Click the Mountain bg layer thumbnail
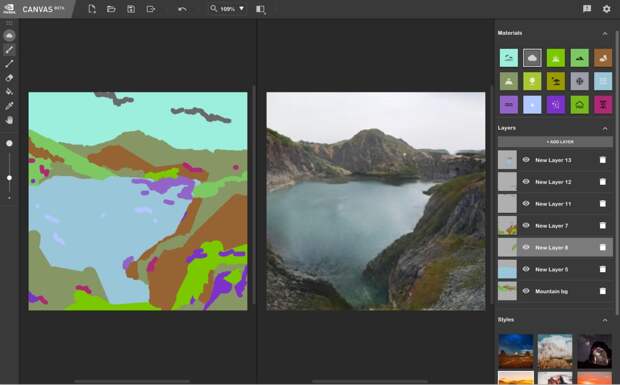This screenshot has width=620, height=385. pyautogui.click(x=507, y=291)
